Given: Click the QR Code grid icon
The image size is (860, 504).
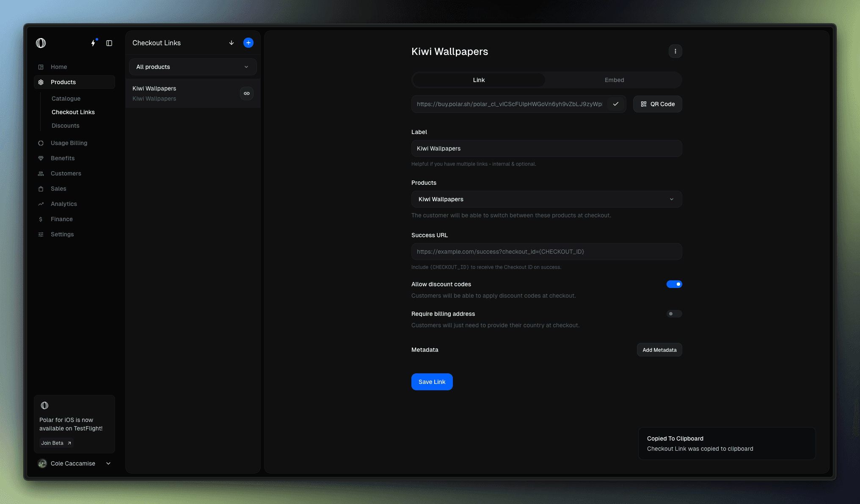Looking at the screenshot, I should click(x=644, y=104).
